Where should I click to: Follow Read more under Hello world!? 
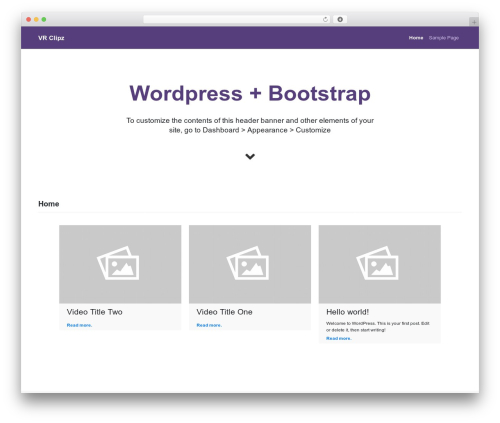(339, 338)
